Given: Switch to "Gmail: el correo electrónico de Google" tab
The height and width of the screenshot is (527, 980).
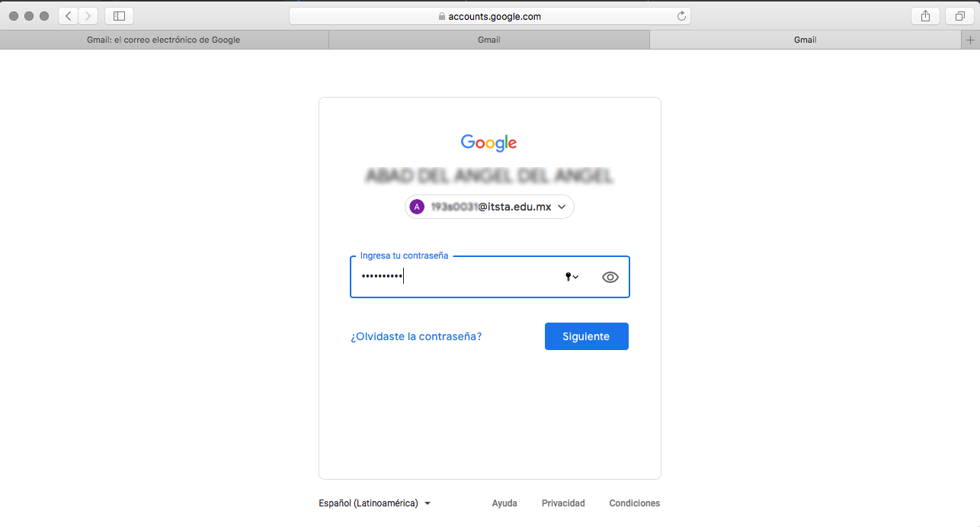Looking at the screenshot, I should (x=164, y=40).
